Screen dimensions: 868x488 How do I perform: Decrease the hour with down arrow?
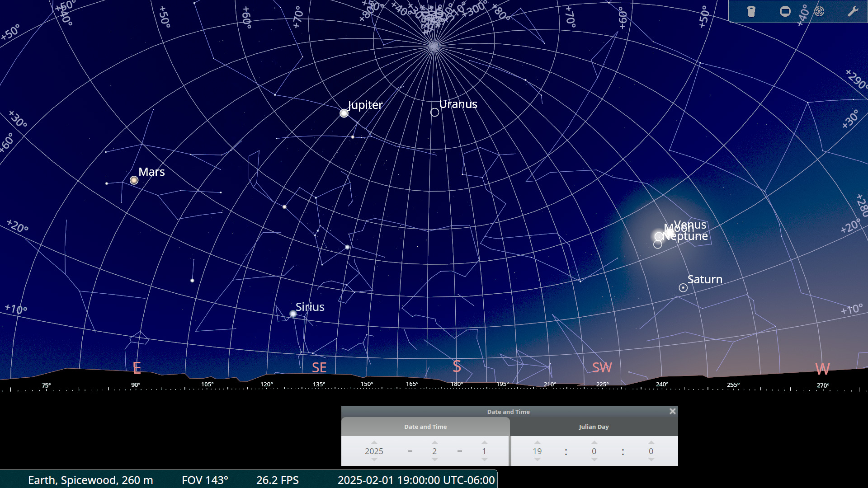537,460
